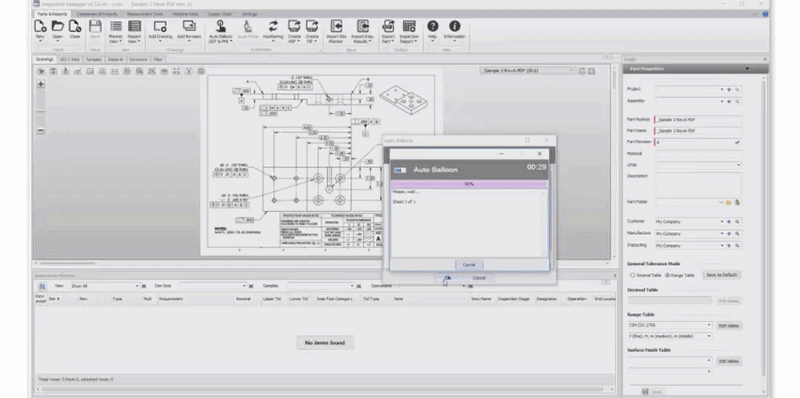Click the Information icon in ribbon

(454, 30)
